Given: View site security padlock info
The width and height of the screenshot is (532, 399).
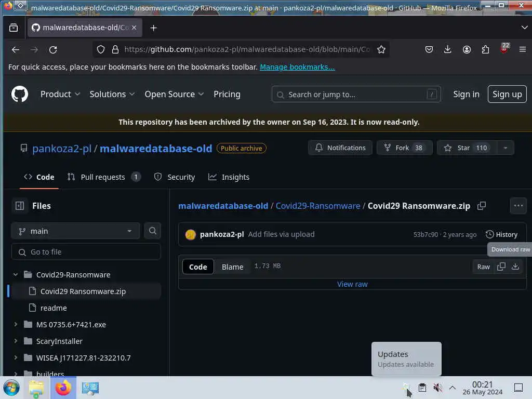Looking at the screenshot, I should (115, 49).
